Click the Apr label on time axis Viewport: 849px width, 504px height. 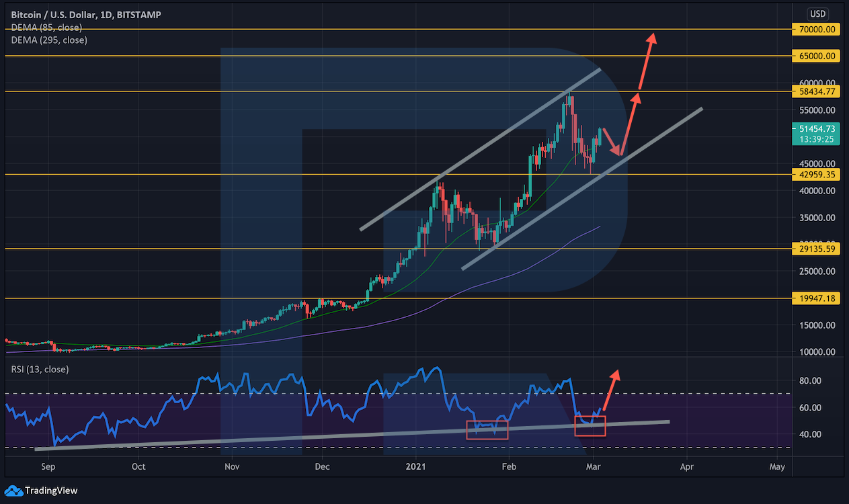pyautogui.click(x=686, y=466)
